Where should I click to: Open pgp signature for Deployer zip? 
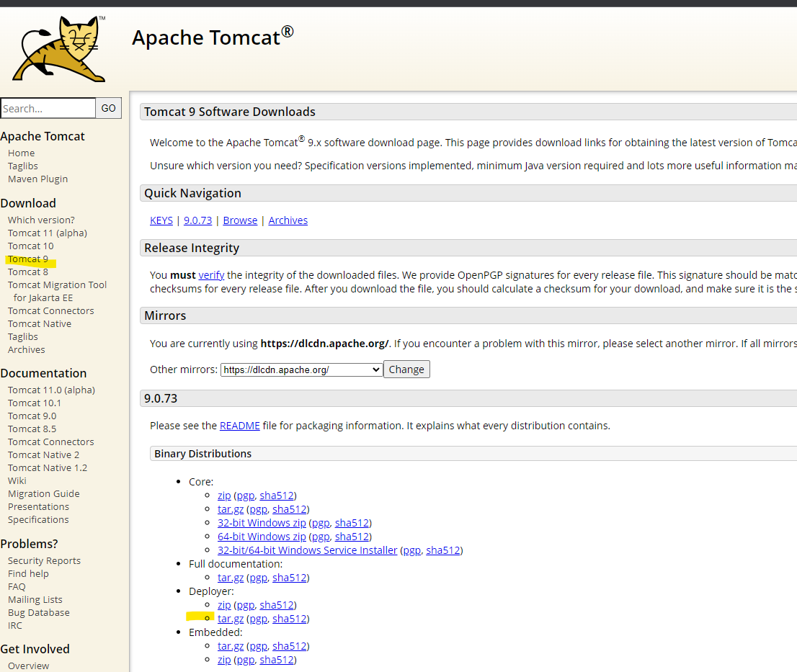point(245,605)
